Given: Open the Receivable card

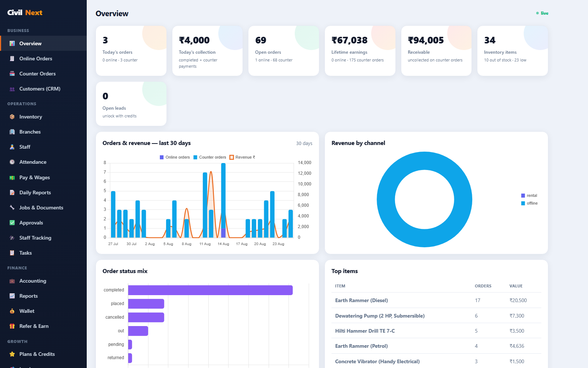Looking at the screenshot, I should pyautogui.click(x=436, y=51).
